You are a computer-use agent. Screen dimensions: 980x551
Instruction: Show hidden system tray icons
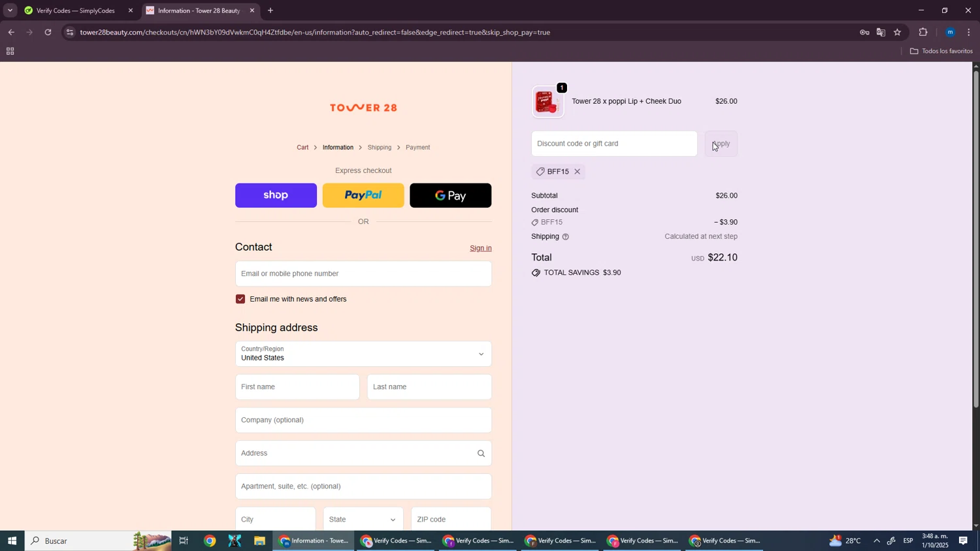tap(876, 541)
